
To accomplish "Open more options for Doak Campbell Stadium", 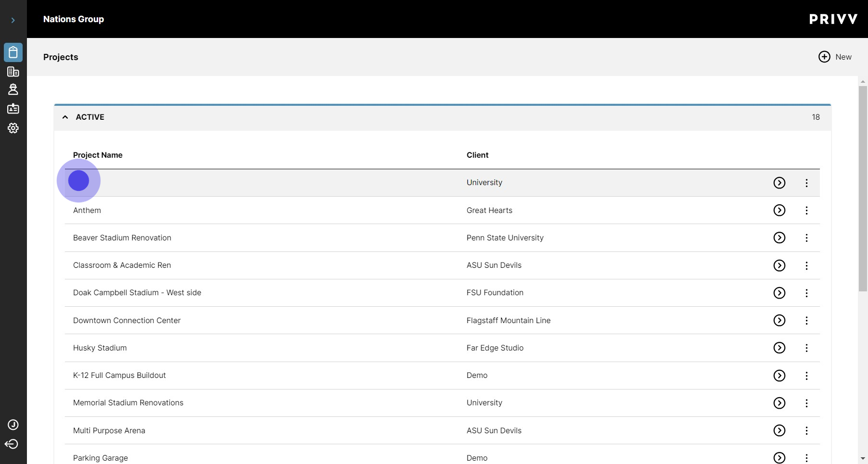I will 806,293.
